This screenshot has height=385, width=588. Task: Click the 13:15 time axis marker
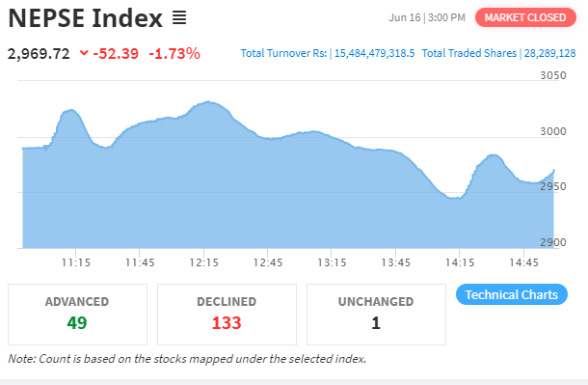coord(332,262)
